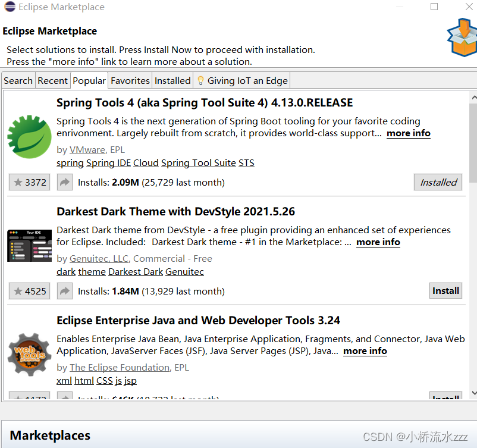Click the 'dark' tag link

click(66, 272)
